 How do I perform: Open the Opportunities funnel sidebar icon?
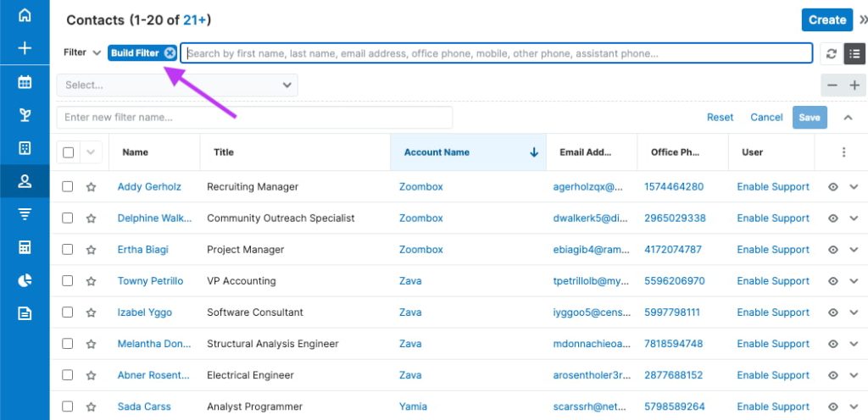coord(25,214)
